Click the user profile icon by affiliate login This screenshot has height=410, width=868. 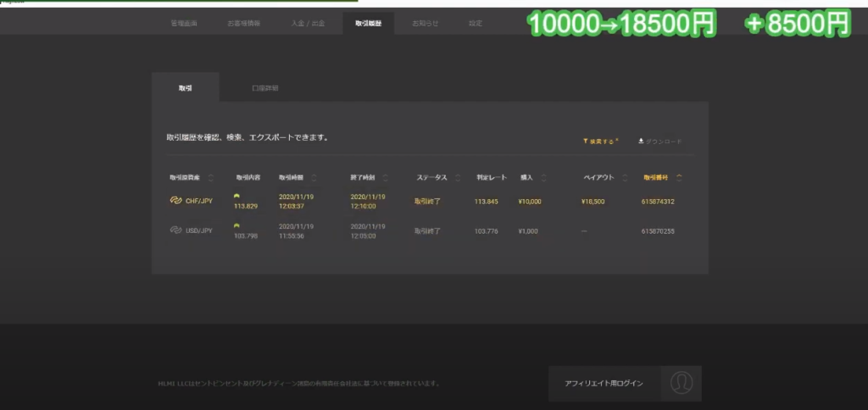[x=682, y=384]
